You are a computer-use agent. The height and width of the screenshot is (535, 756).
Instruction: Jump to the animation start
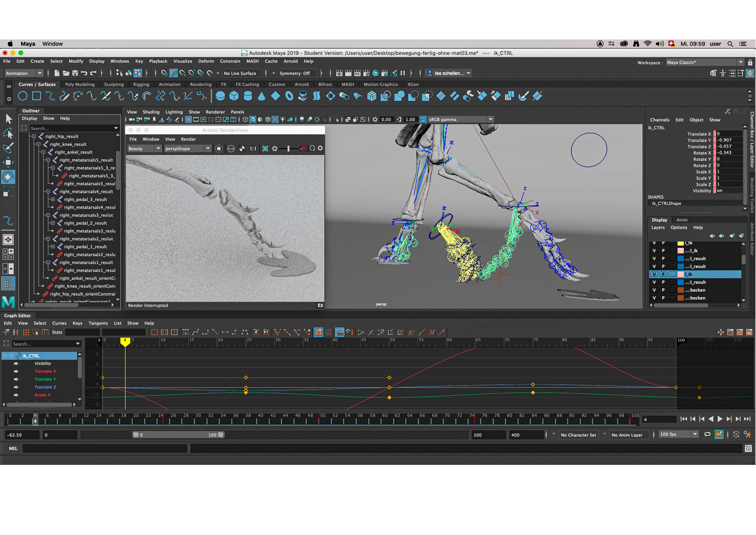(683, 419)
